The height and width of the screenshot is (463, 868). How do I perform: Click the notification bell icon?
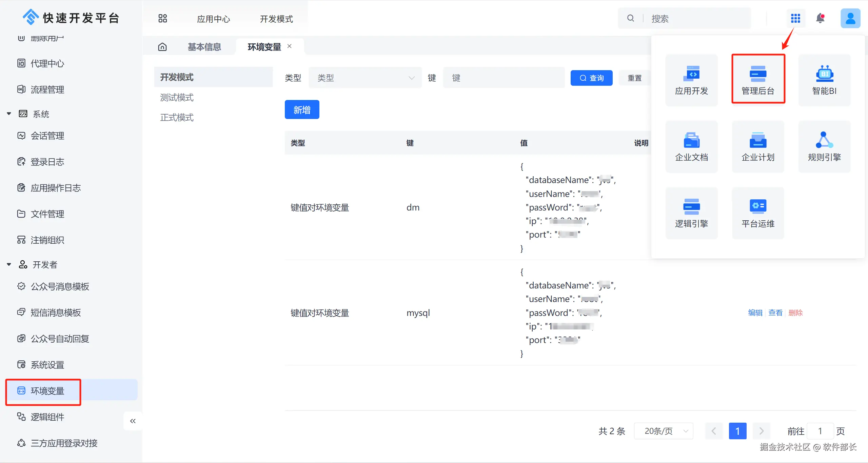pos(820,18)
